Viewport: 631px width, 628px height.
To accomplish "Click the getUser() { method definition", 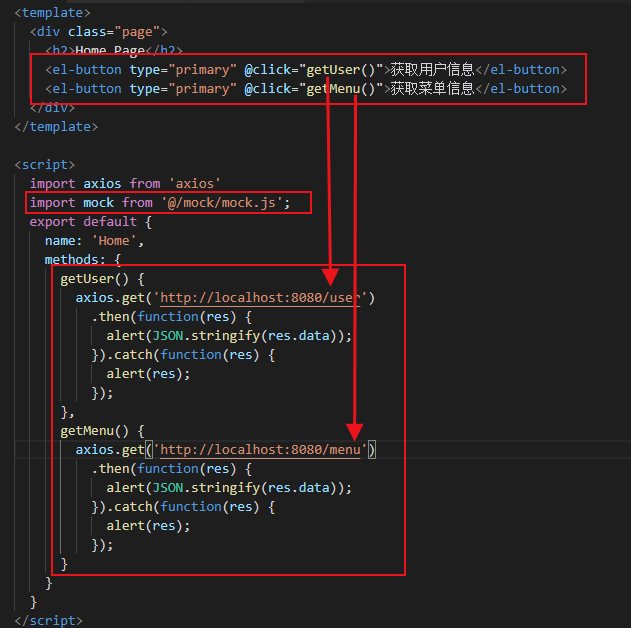I will click(x=102, y=279).
